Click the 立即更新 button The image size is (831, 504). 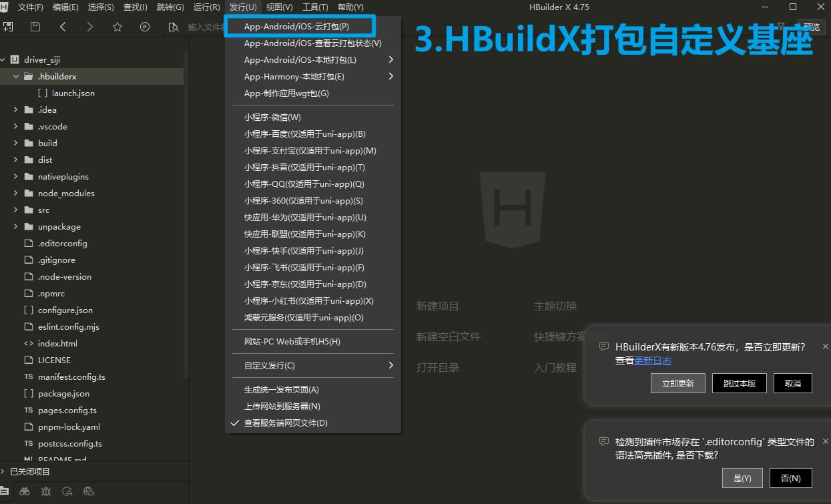pos(677,383)
